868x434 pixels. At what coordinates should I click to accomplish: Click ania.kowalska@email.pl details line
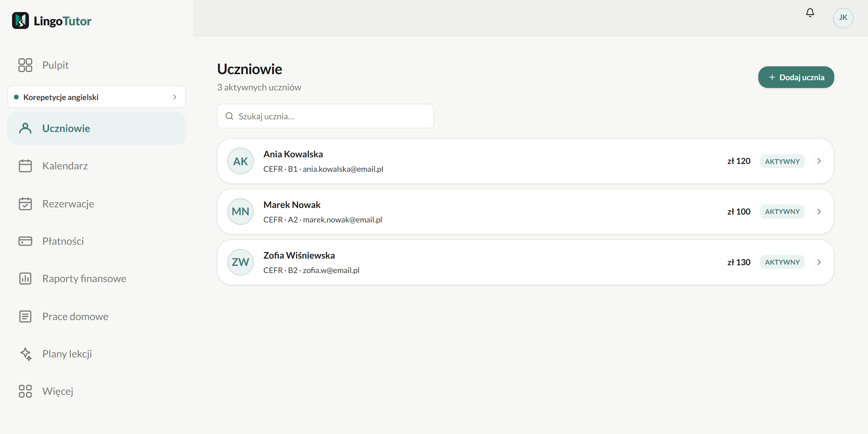coord(323,169)
